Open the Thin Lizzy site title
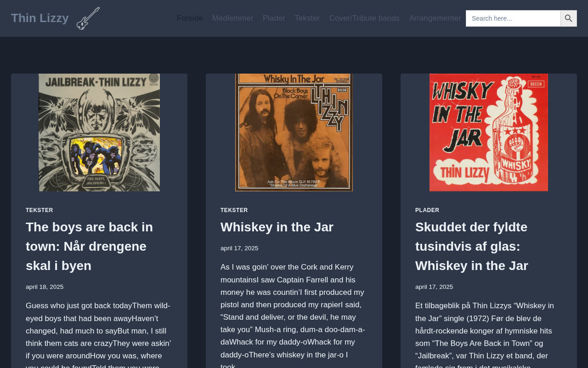The height and width of the screenshot is (368, 588). point(40,18)
